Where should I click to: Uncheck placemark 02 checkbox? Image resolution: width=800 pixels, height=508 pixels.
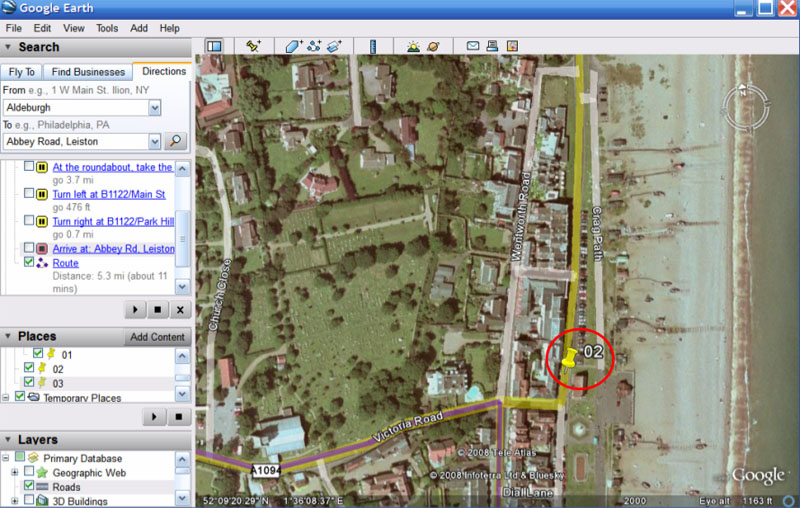29,367
